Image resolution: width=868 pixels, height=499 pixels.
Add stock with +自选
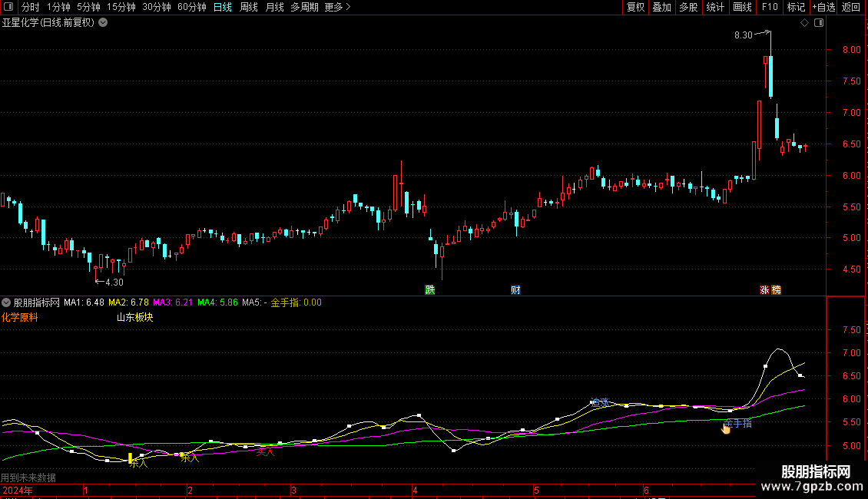[x=823, y=7]
